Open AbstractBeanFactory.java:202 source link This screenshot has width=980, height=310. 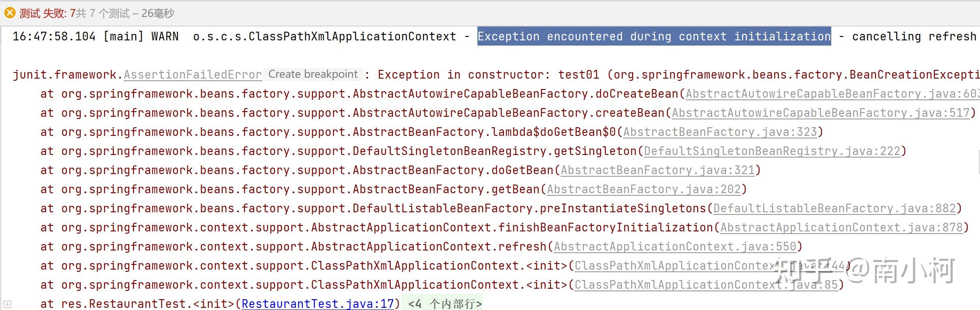pyautogui.click(x=644, y=189)
